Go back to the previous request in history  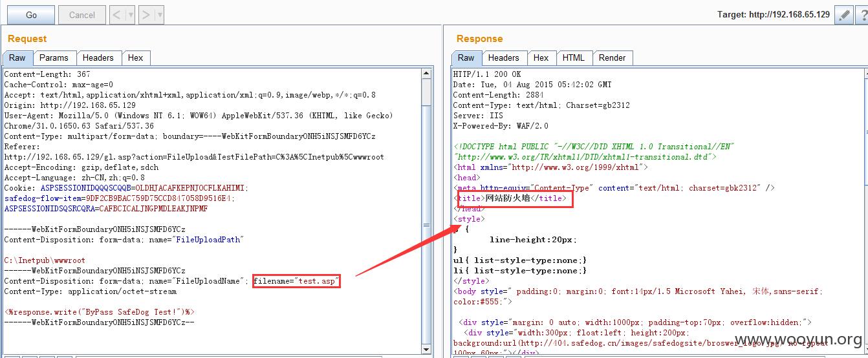pos(116,14)
